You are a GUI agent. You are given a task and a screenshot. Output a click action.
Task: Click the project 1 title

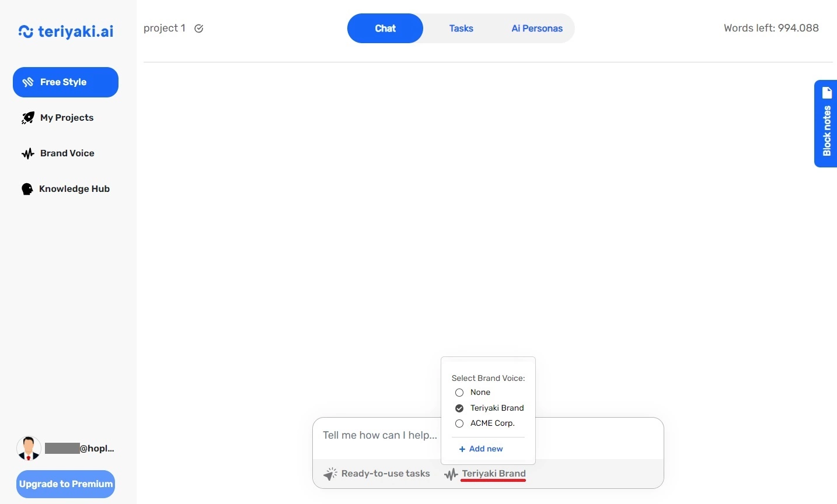coord(165,28)
